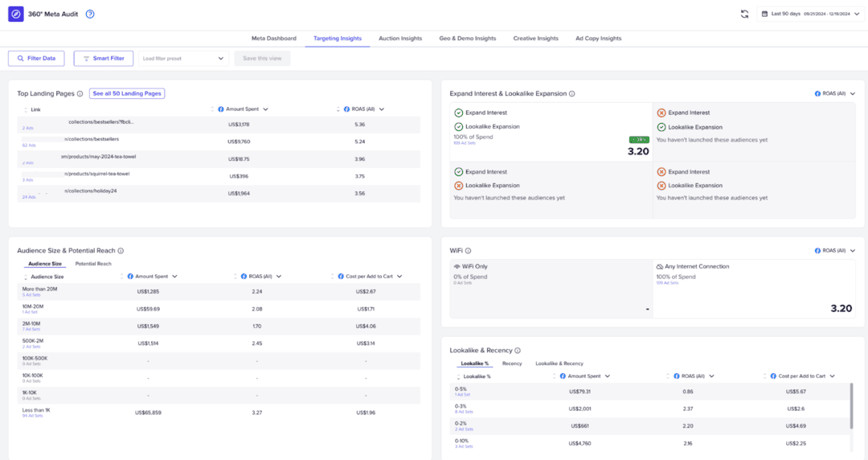Click the 8 Ad Sets link under 0-3%
Screen dimensions: 868x460
[464, 412]
